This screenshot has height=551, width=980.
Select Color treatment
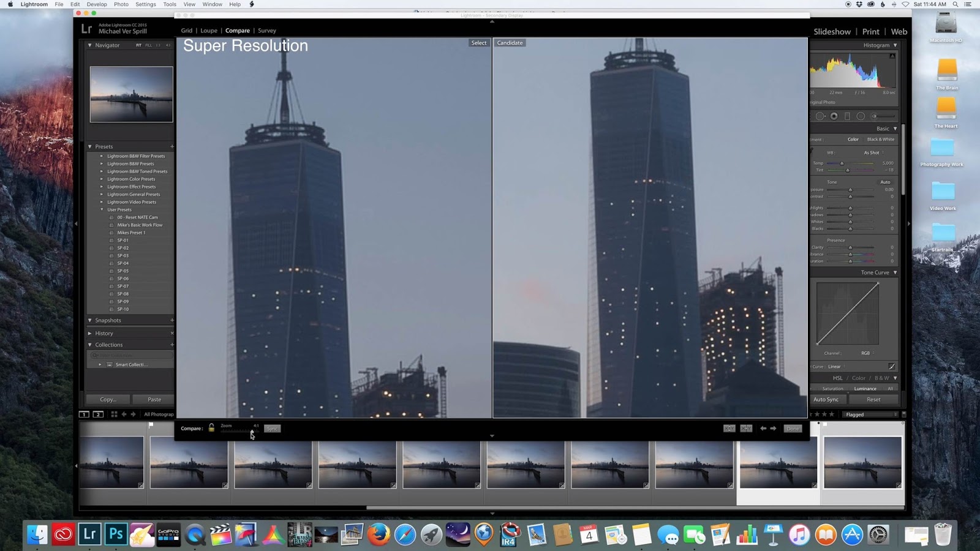[x=853, y=140]
